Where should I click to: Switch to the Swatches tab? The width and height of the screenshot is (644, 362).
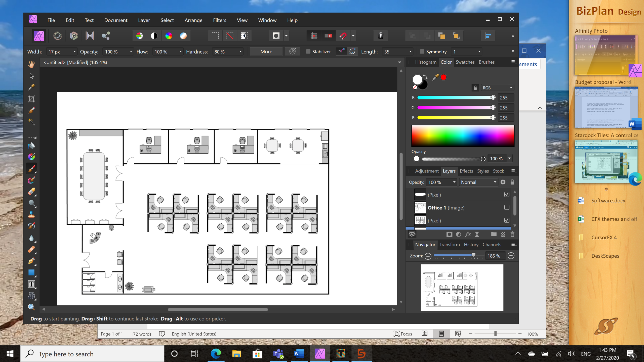(x=465, y=62)
